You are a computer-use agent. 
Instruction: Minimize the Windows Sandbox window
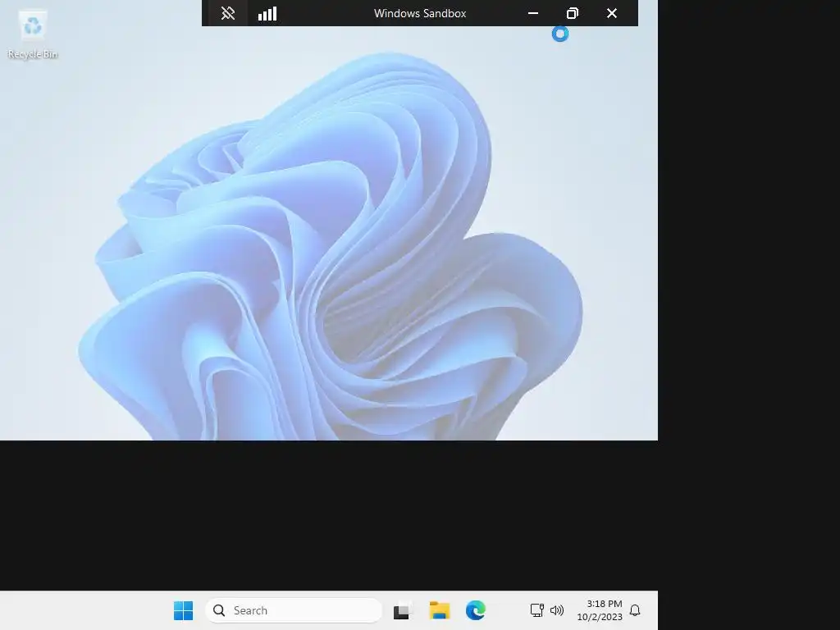pyautogui.click(x=533, y=13)
